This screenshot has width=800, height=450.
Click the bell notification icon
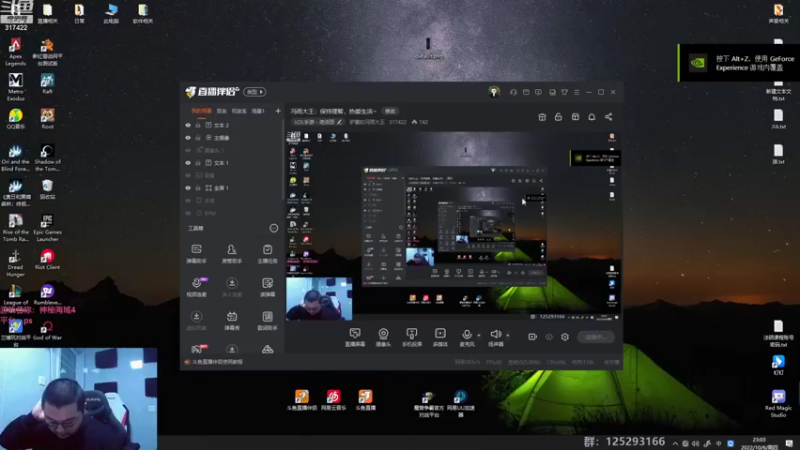coord(592,117)
